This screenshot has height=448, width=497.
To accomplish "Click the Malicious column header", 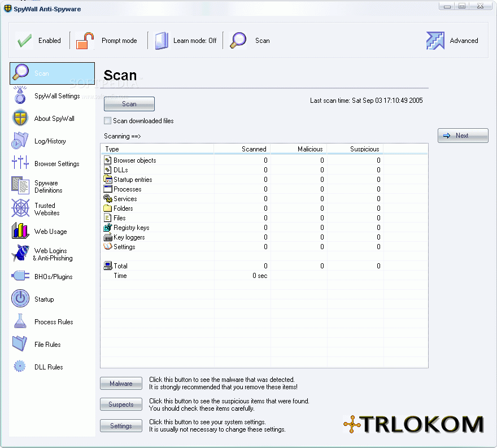I will point(299,149).
